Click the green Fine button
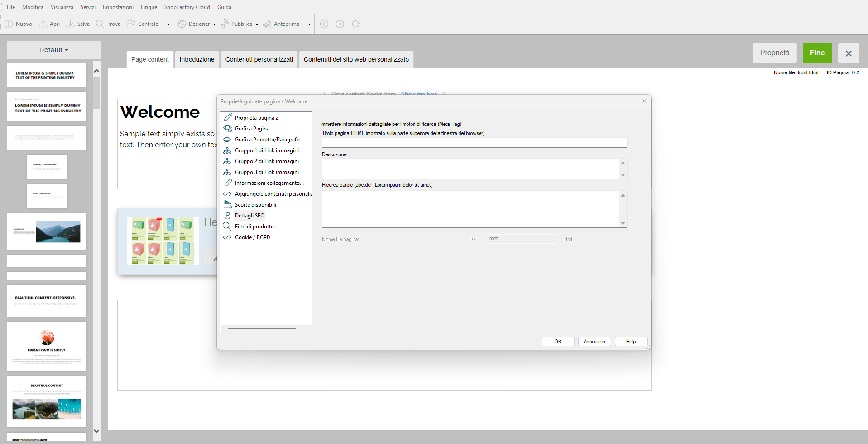This screenshot has width=868, height=444. click(x=817, y=53)
